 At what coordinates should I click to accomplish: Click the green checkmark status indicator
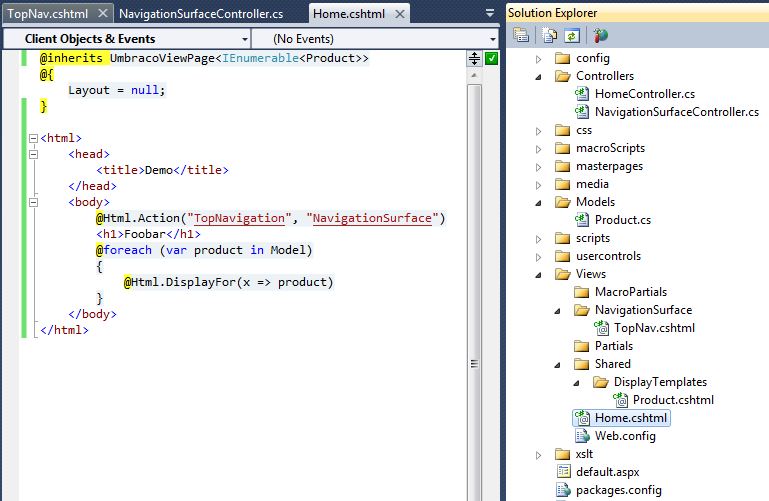pyautogui.click(x=491, y=59)
